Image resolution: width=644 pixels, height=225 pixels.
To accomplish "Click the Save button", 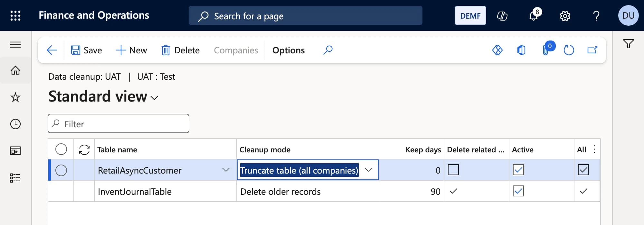I will (86, 50).
